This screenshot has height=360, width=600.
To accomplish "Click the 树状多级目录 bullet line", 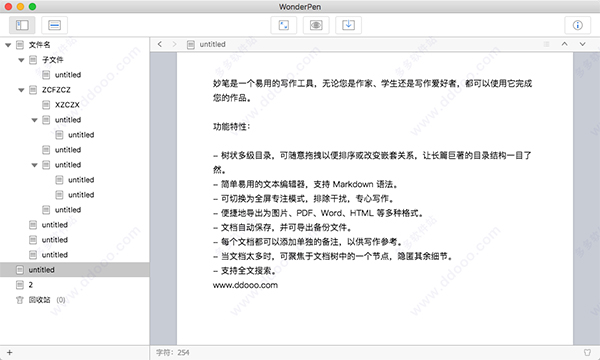I will 372,162.
